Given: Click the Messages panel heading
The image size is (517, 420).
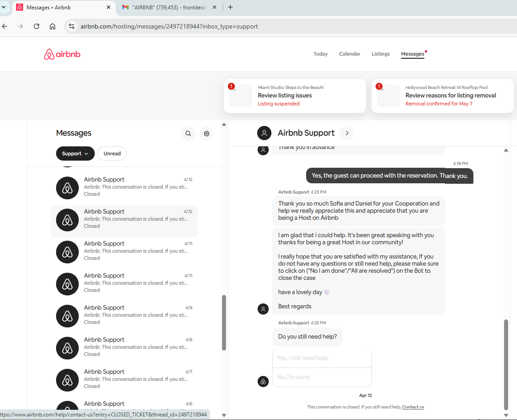Looking at the screenshot, I should click(73, 133).
